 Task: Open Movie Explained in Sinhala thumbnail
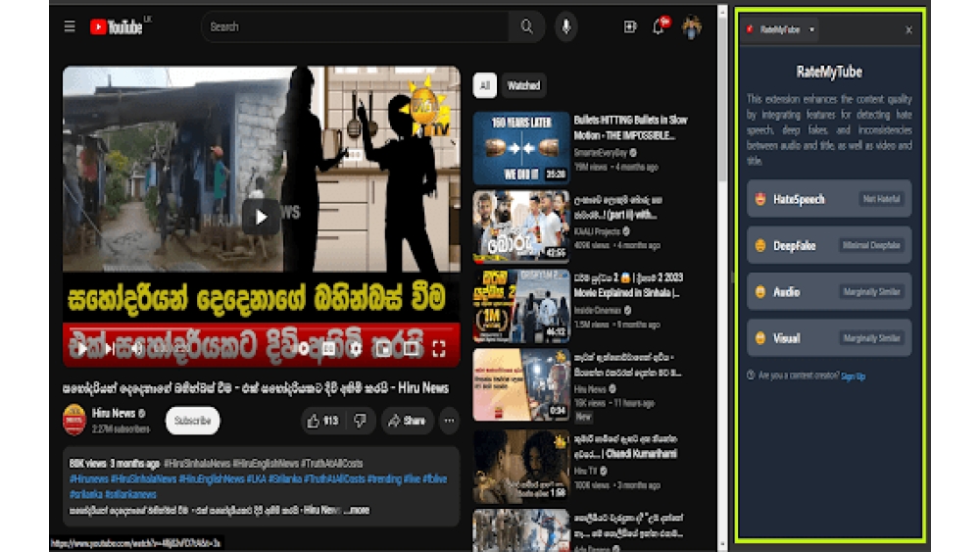pos(521,306)
